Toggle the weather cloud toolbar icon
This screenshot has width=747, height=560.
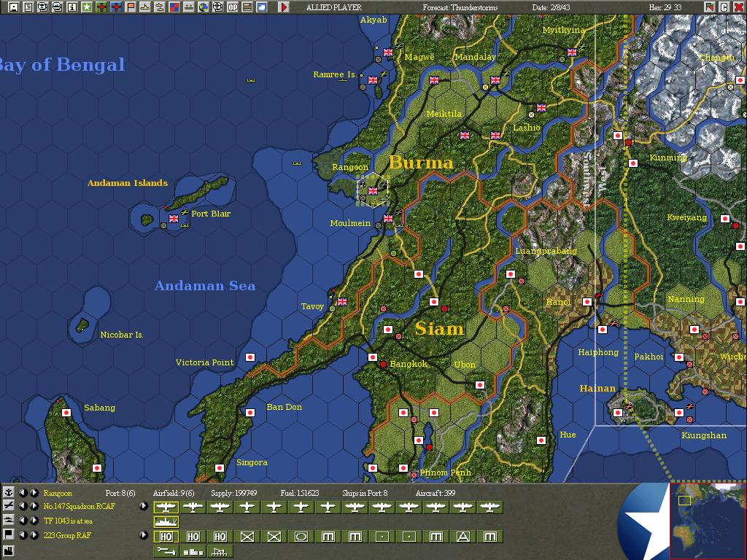[x=262, y=7]
